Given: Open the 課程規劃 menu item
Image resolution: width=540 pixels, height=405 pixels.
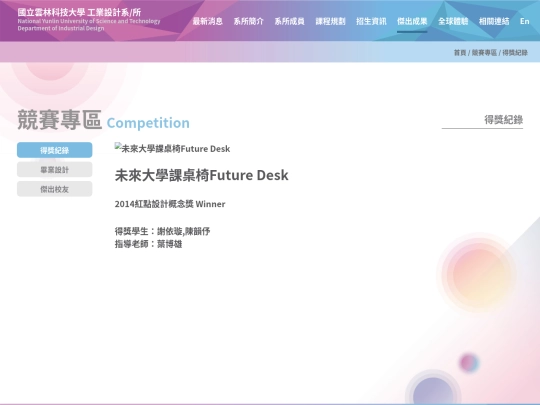Looking at the screenshot, I should [x=330, y=21].
